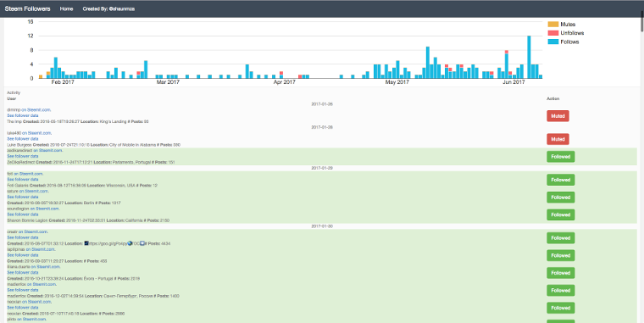Open See follower data under foti
This screenshot has width=644, height=323.
tap(23, 180)
